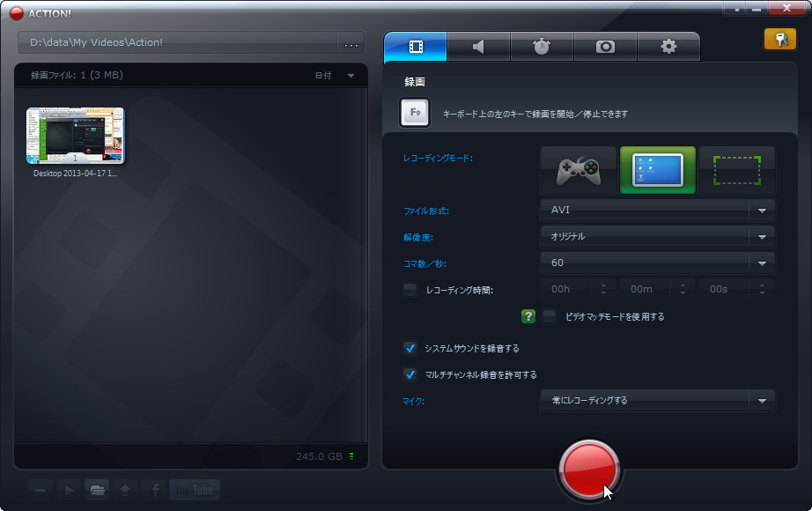Viewport: 812px width, 511px height.
Task: Select the dashed region recording mode
Action: (x=737, y=171)
